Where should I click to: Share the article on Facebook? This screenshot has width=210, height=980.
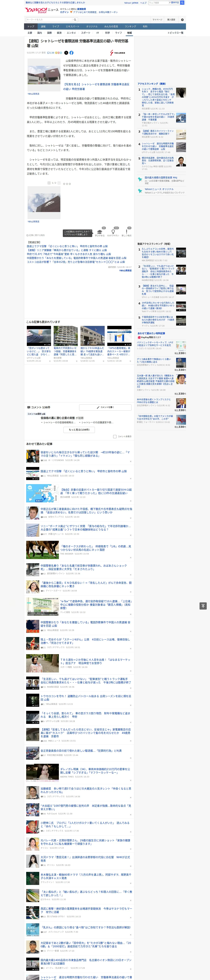coord(71,53)
